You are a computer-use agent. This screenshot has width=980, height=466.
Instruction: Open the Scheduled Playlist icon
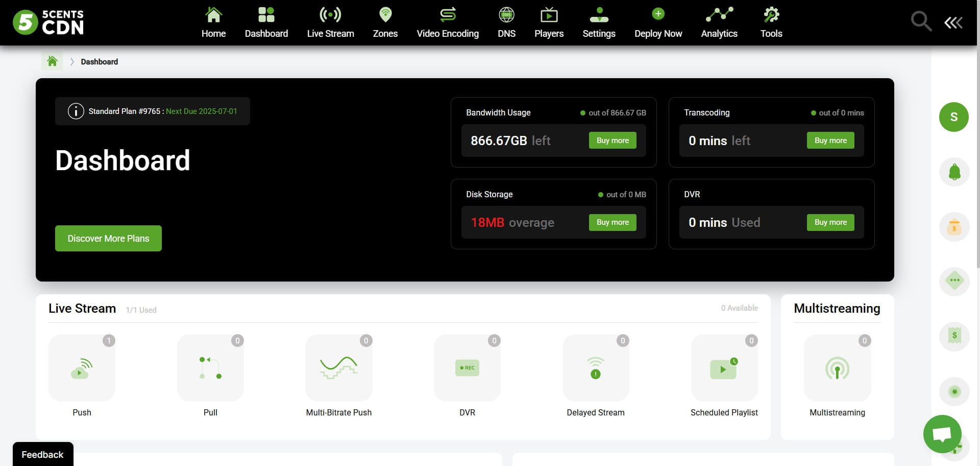point(724,368)
